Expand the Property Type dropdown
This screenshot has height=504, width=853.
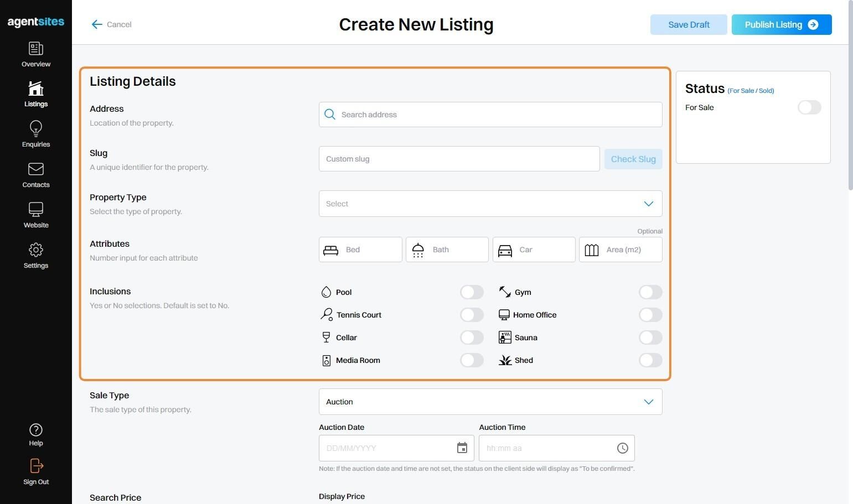490,204
